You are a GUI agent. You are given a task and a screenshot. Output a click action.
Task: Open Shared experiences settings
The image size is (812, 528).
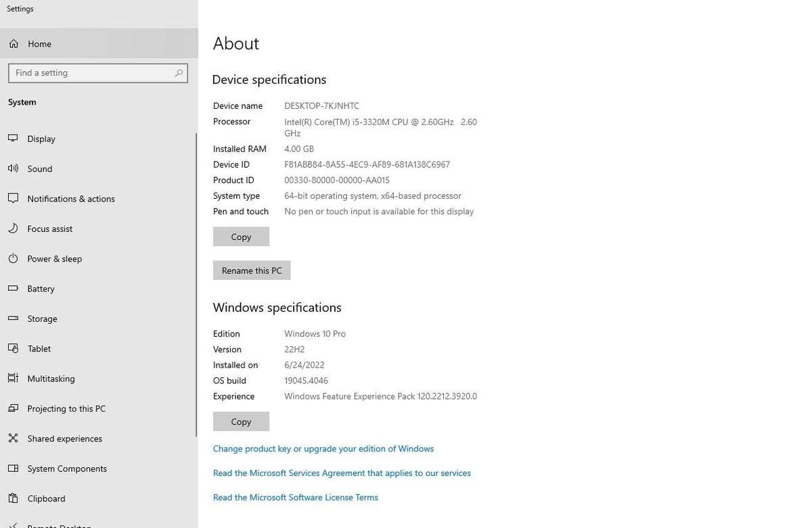pyautogui.click(x=64, y=439)
